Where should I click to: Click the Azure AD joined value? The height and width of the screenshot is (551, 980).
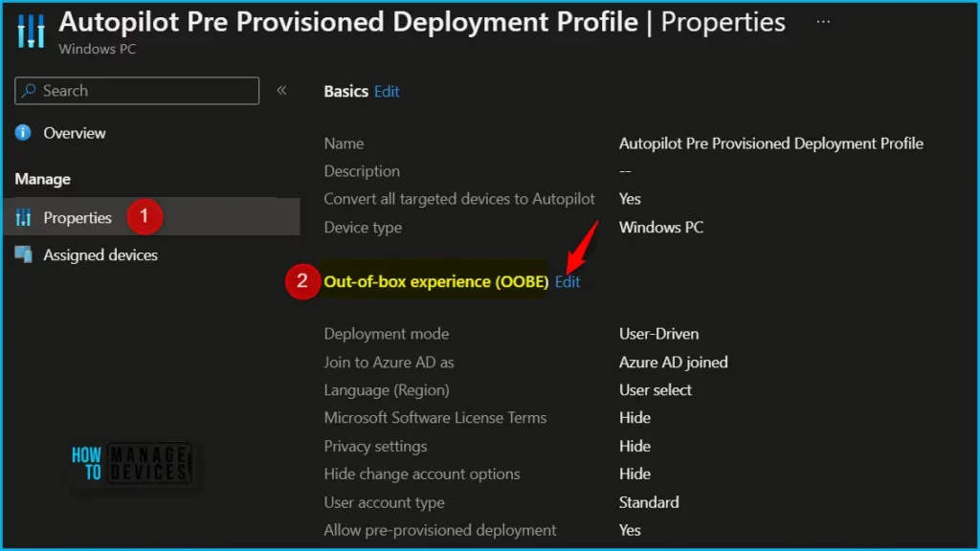click(674, 363)
